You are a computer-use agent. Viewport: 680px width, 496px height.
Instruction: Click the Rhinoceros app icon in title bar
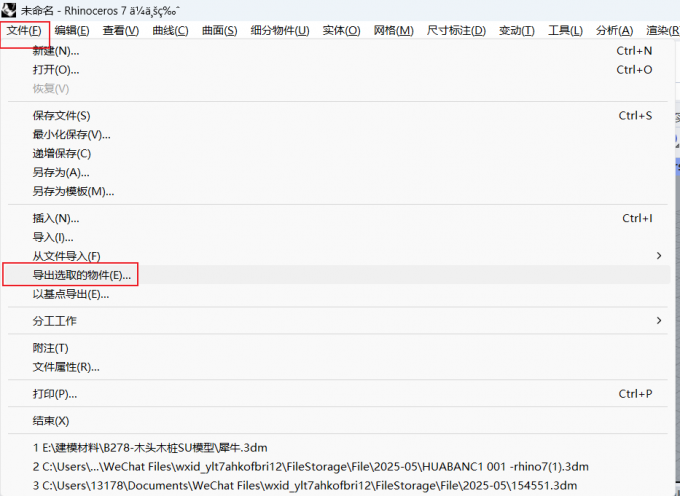[9, 9]
